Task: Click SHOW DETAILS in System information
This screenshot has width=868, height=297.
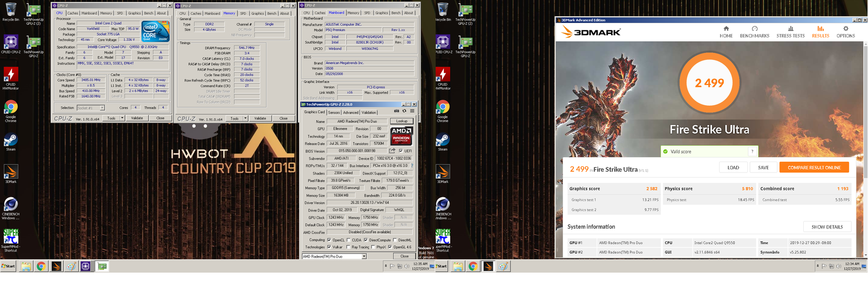Action: (827, 227)
